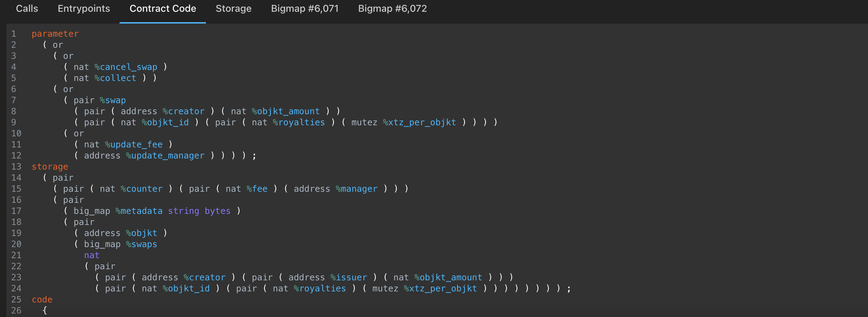
Task: Place cursor on the %swap annotation
Action: tap(113, 100)
